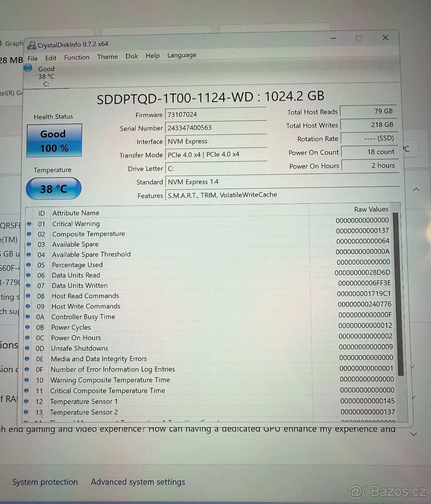The height and width of the screenshot is (504, 431).
Task: Open the Function menu
Action: pos(76,57)
